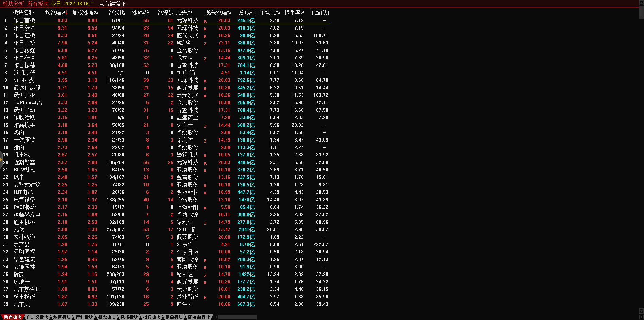Click the horizontal scrollbar track at the bottom
This screenshot has width=644, height=320.
238,317
